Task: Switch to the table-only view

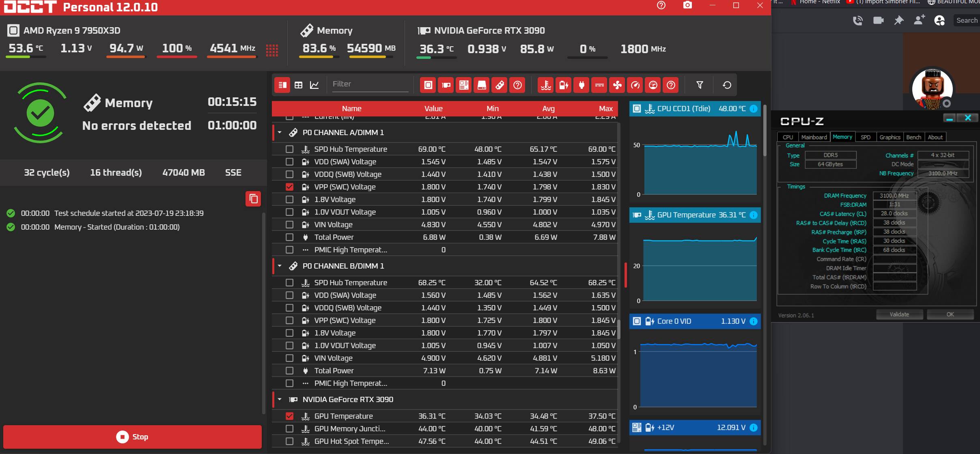Action: pyautogui.click(x=298, y=85)
